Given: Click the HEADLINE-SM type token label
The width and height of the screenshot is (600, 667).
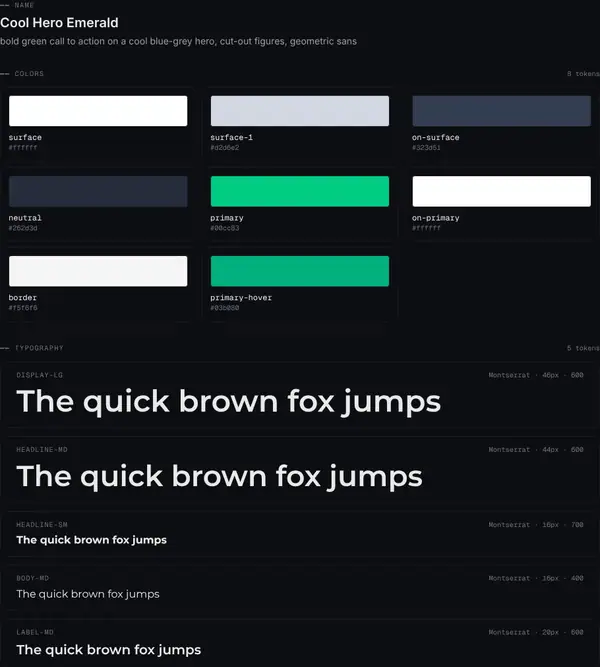Looking at the screenshot, I should click(42, 525).
